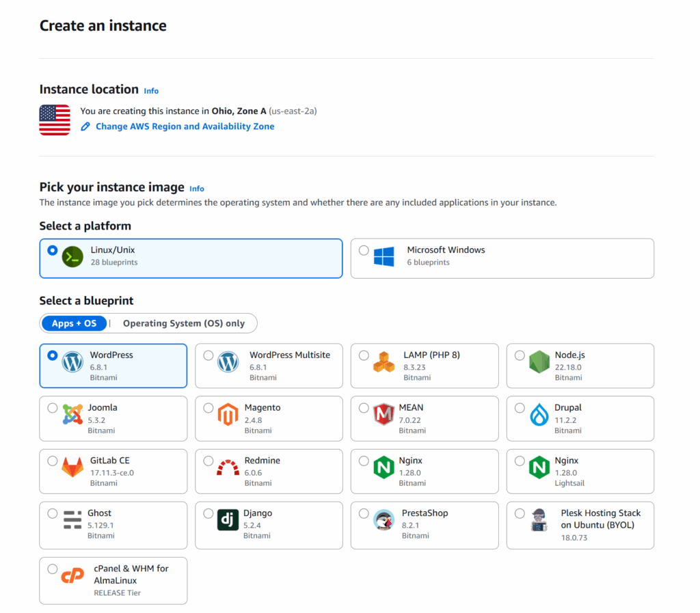Click the Drupal droplet icon
The height and width of the screenshot is (613, 700).
[539, 414]
